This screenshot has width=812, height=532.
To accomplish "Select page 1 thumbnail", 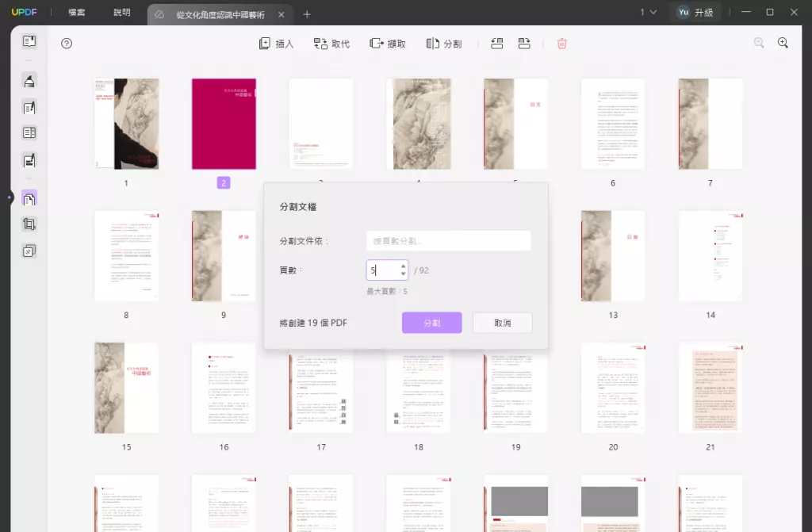I will tap(126, 124).
